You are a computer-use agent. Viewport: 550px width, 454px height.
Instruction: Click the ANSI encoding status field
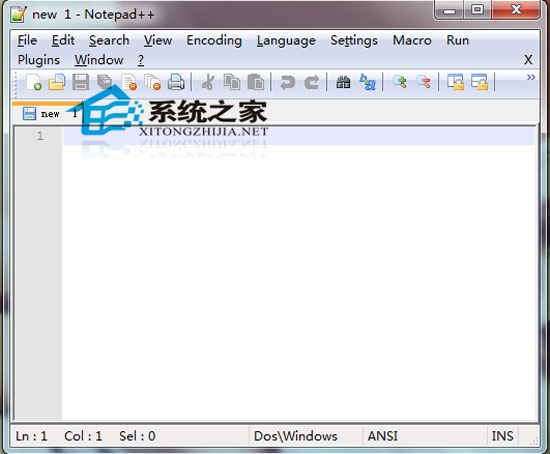click(425, 436)
